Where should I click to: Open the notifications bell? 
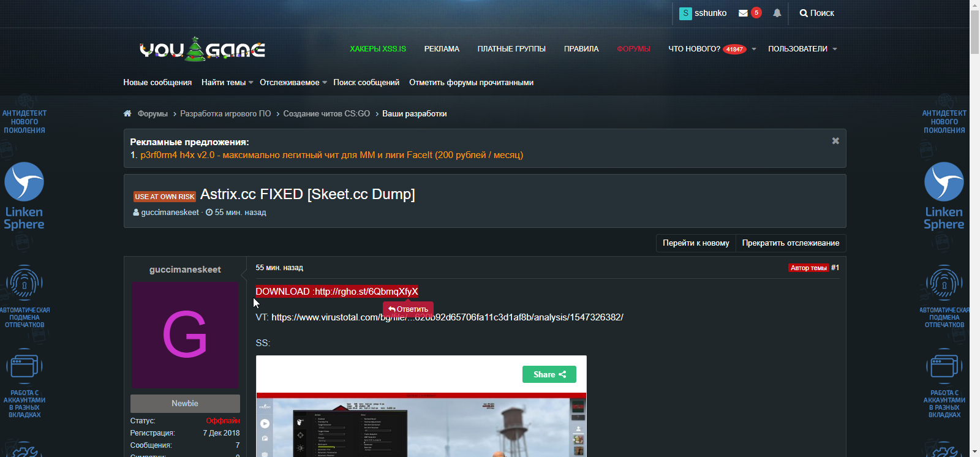pos(777,13)
